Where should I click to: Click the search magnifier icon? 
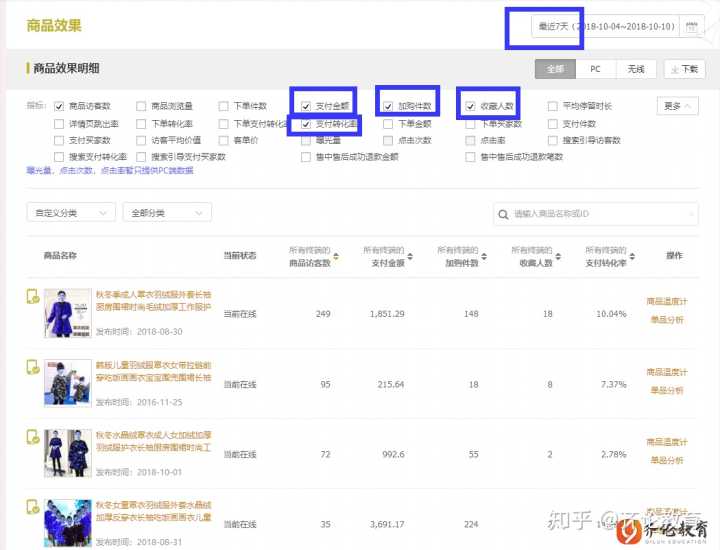[503, 213]
